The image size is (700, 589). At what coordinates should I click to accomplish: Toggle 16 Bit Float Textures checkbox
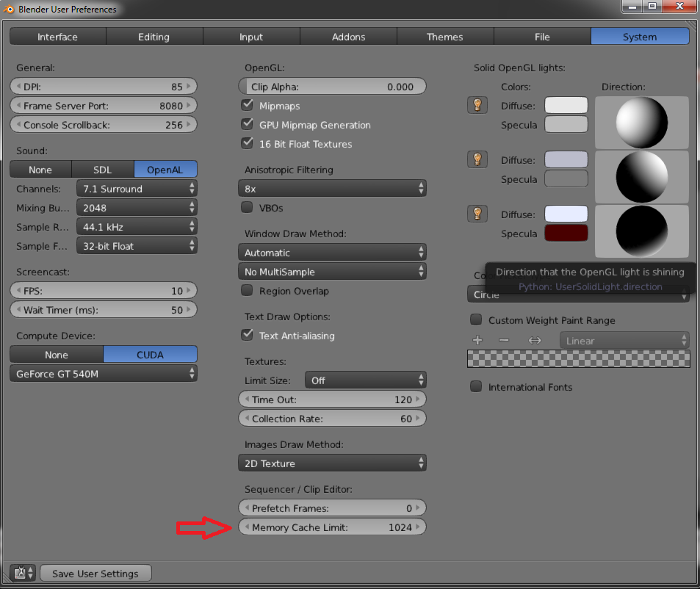[247, 144]
